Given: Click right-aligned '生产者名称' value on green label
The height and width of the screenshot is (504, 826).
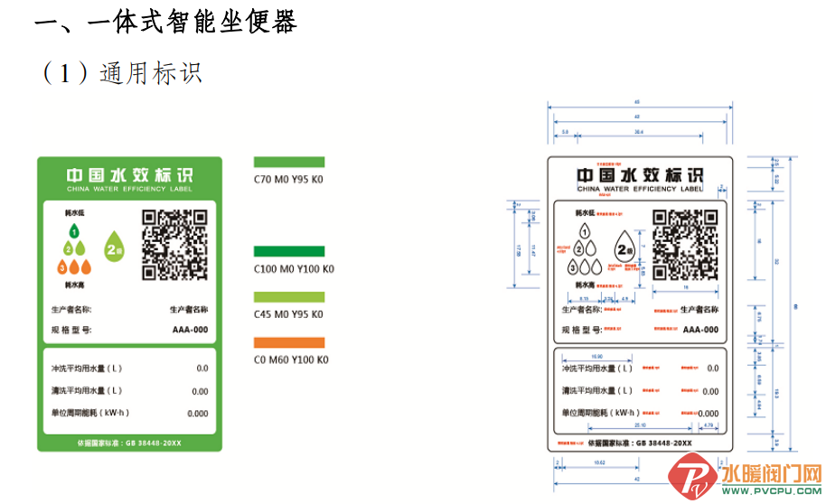Looking at the screenshot, I should pos(189,310).
